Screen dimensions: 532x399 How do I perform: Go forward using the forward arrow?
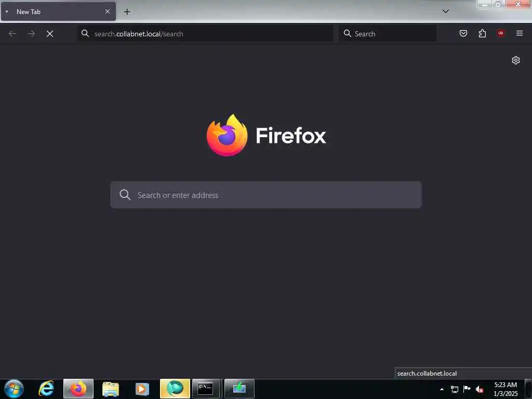[31, 34]
